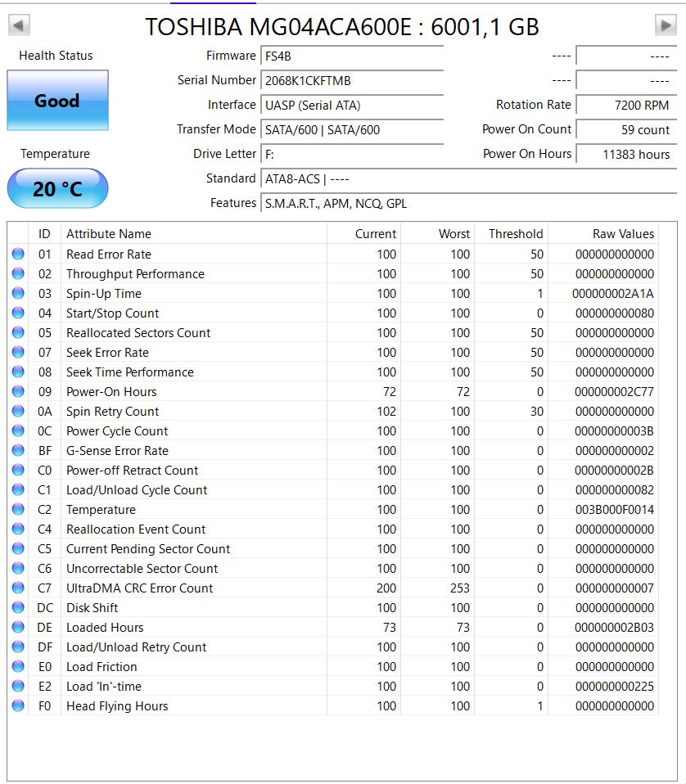Click raw value 000000000080 of Start/Stop Count

click(615, 313)
